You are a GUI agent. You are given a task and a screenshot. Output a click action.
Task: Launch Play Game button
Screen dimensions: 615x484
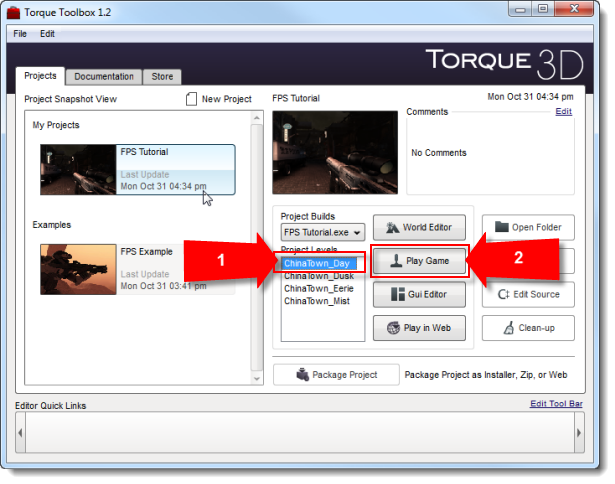pyautogui.click(x=419, y=261)
